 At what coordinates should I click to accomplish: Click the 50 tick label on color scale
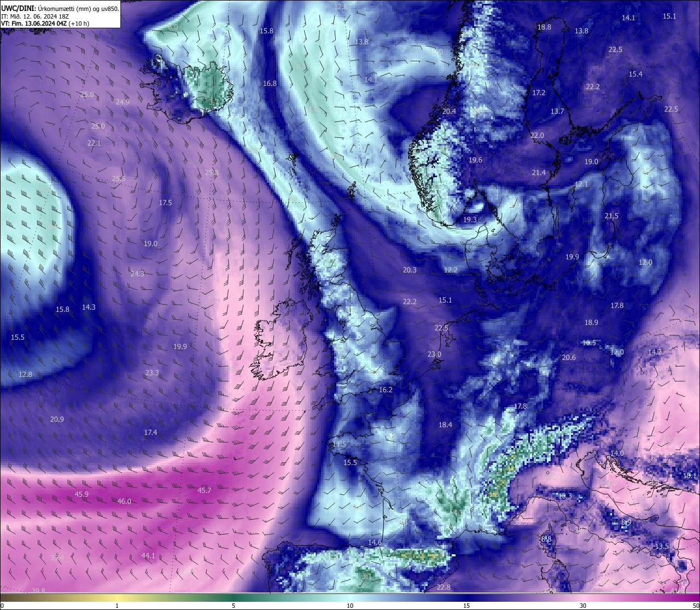pos(696,606)
